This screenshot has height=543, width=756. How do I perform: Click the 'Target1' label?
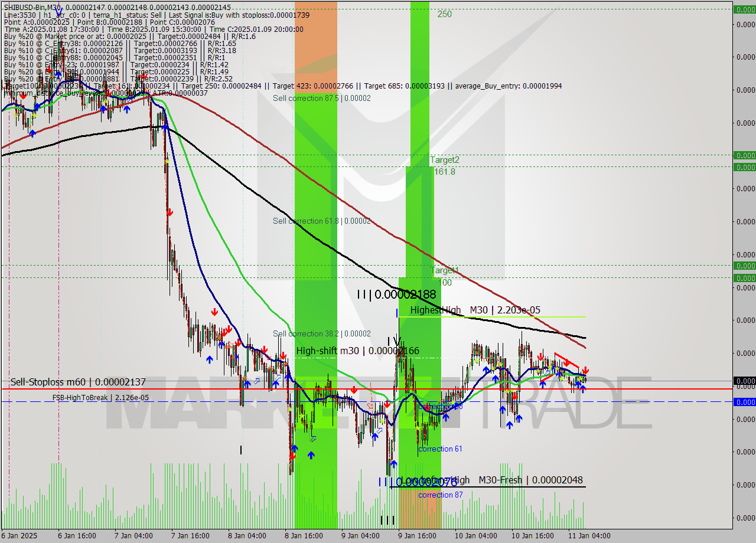[x=445, y=270]
